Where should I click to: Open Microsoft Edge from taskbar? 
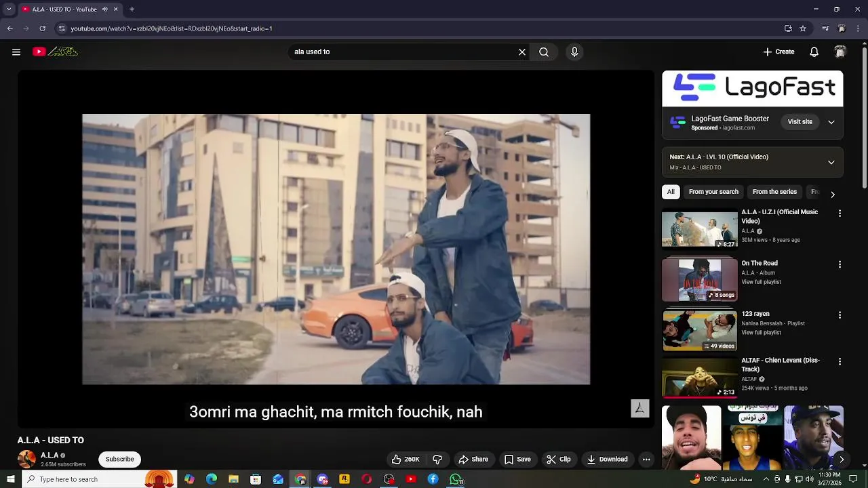(212, 479)
